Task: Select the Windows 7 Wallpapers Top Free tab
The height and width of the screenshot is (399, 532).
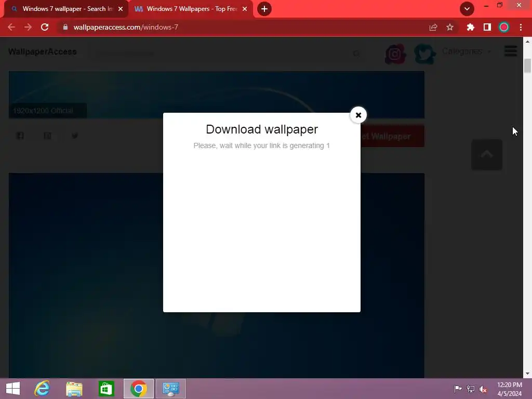Action: (190, 9)
